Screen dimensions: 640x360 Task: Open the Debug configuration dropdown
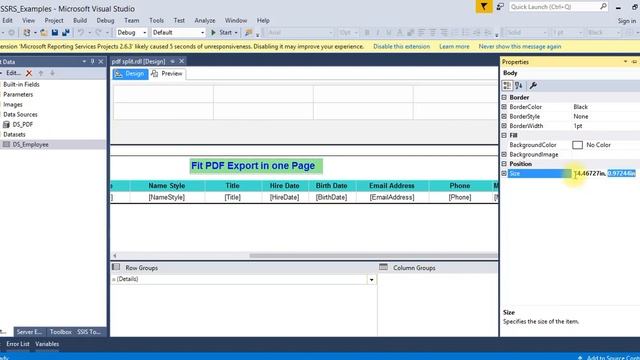coord(144,33)
